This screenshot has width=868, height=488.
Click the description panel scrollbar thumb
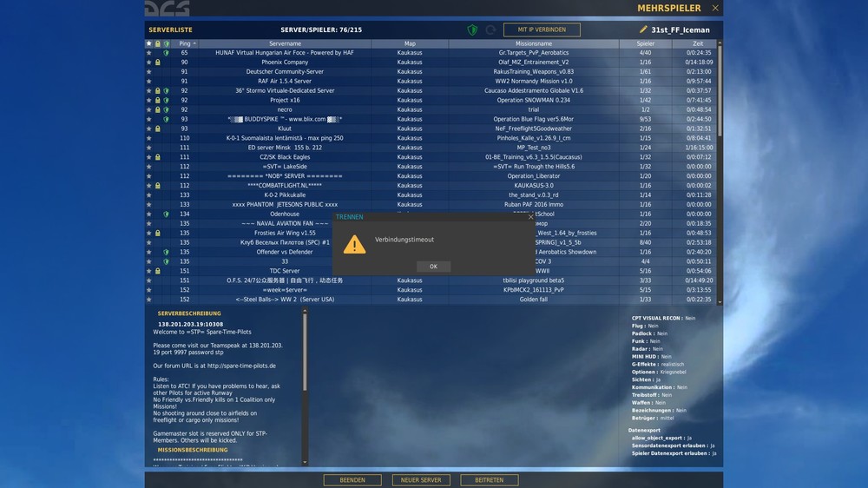point(305,352)
